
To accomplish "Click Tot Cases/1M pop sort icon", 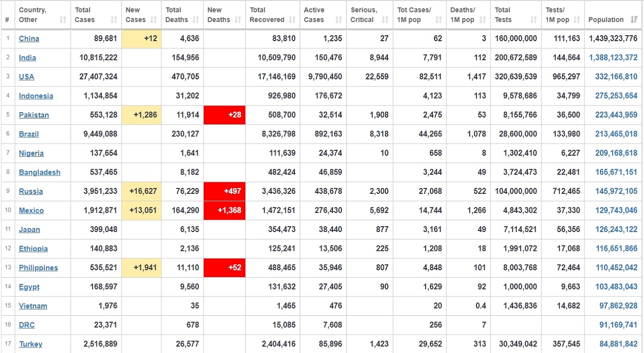I will pos(438,20).
